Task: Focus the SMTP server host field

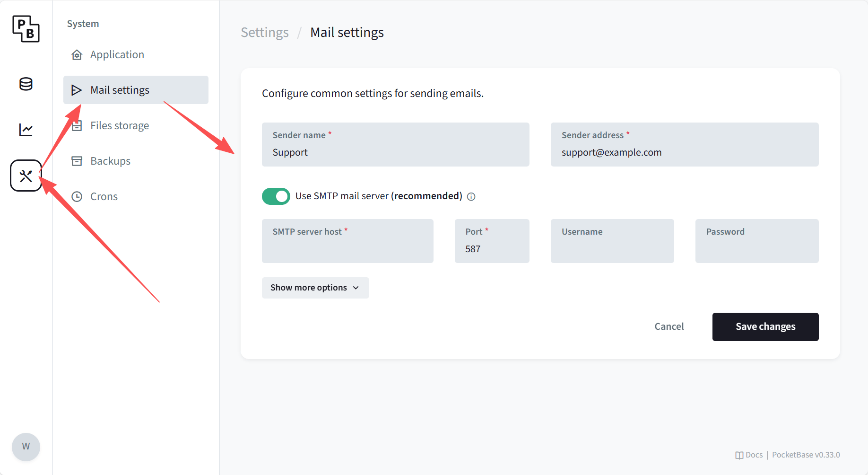Action: (347, 247)
